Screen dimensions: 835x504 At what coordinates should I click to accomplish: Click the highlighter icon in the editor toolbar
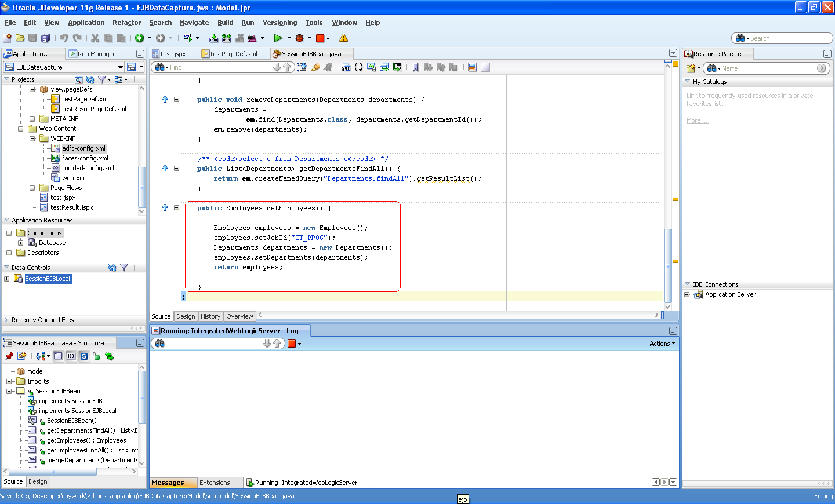pos(315,67)
